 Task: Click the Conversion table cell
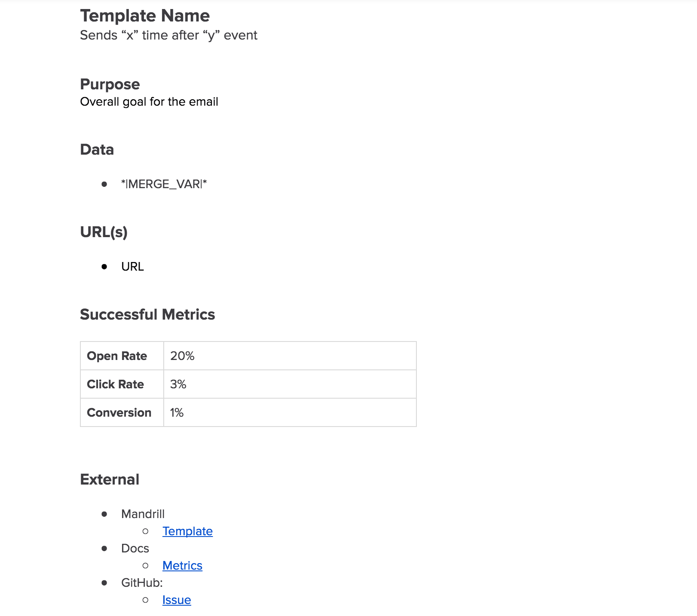[122, 412]
